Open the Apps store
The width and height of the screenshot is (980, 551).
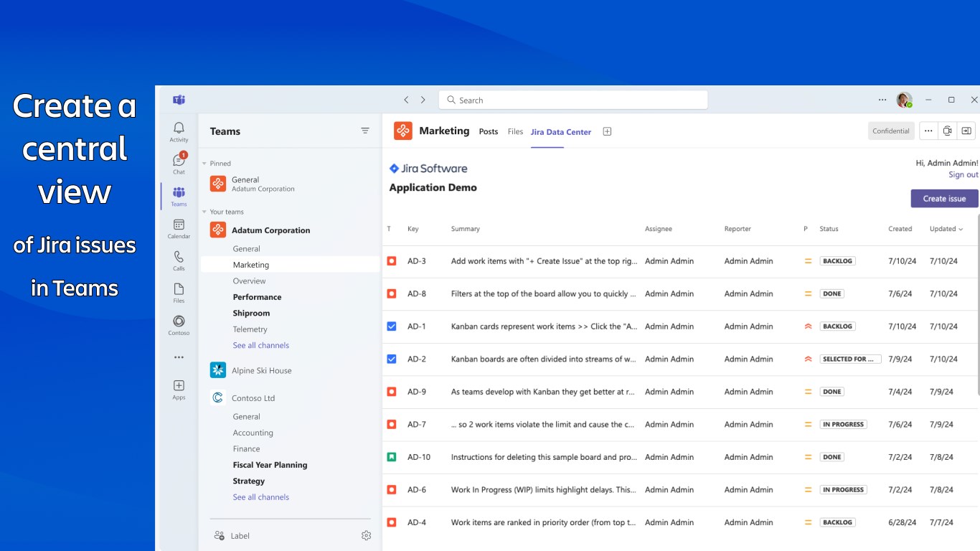[x=179, y=390]
